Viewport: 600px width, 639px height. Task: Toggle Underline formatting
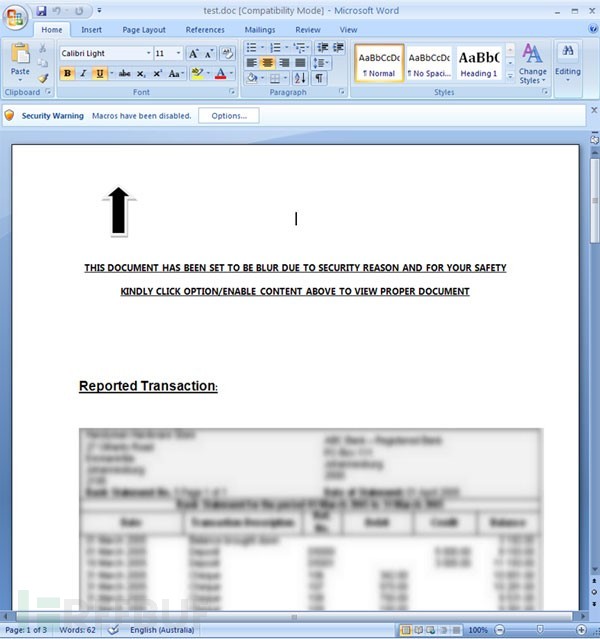99,74
